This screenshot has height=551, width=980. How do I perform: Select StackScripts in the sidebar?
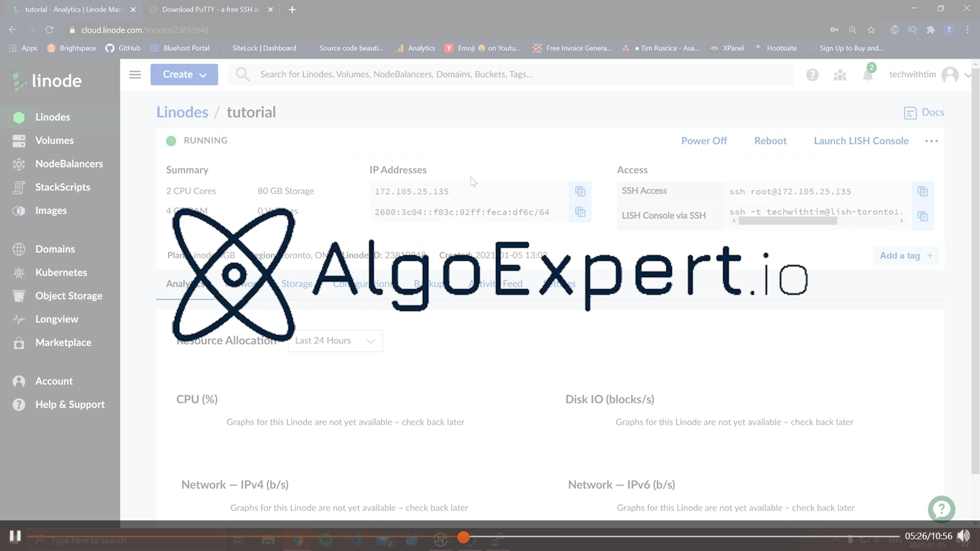pyautogui.click(x=62, y=187)
